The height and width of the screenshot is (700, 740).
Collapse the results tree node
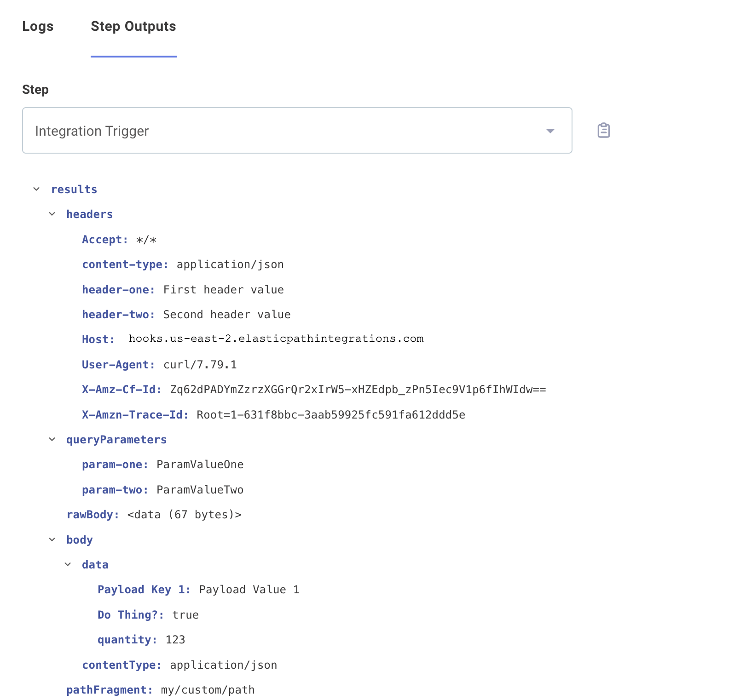36,189
